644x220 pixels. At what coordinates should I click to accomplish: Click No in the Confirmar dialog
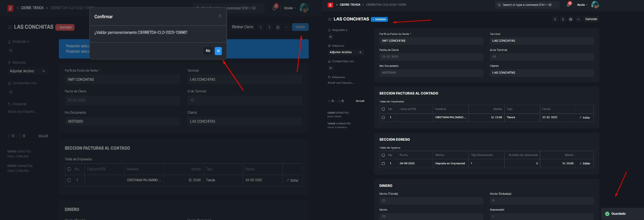coord(208,51)
